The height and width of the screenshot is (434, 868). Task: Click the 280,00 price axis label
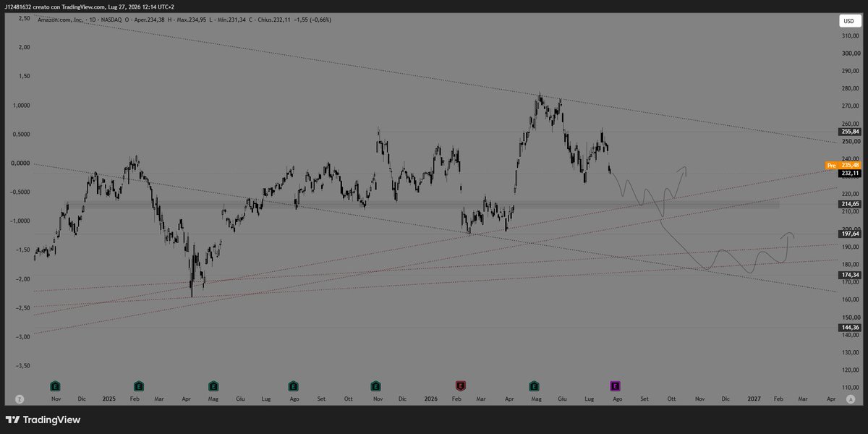pyautogui.click(x=849, y=88)
